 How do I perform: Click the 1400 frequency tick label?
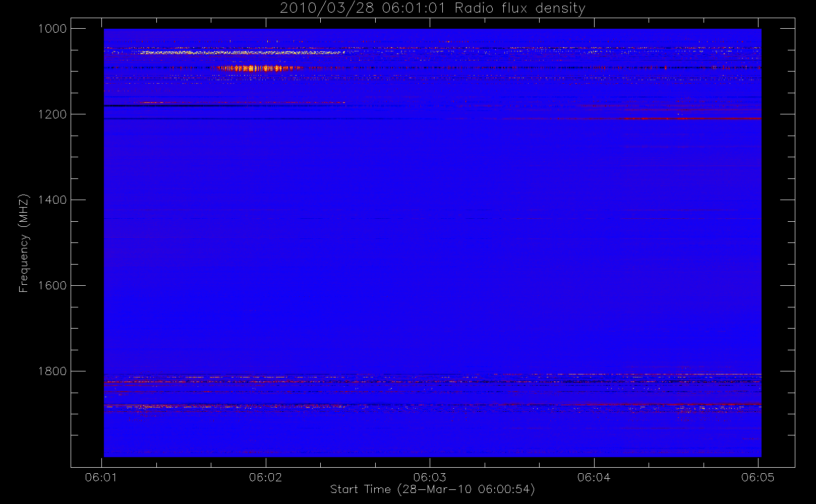(x=52, y=200)
